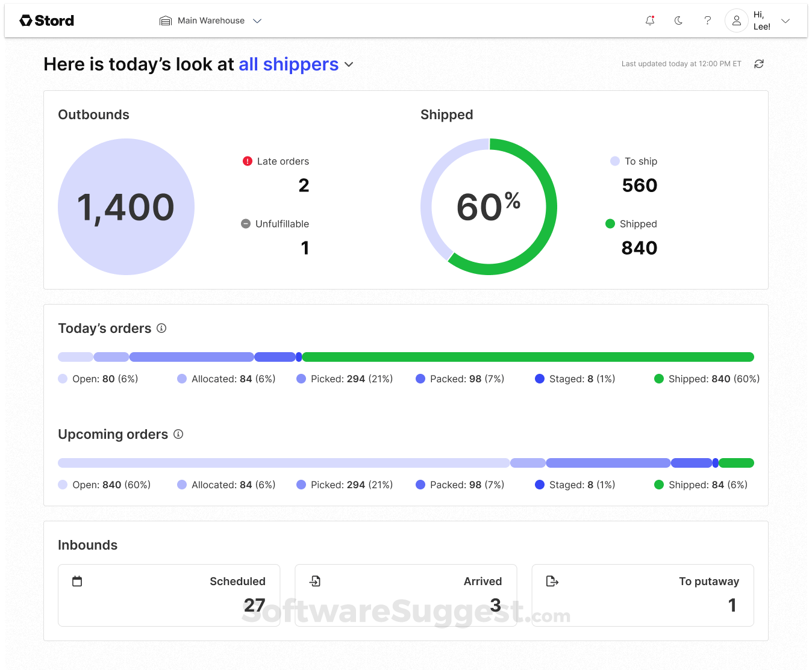The width and height of the screenshot is (812, 670).
Task: Open the Upcoming orders info tooltip icon
Action: [178, 434]
